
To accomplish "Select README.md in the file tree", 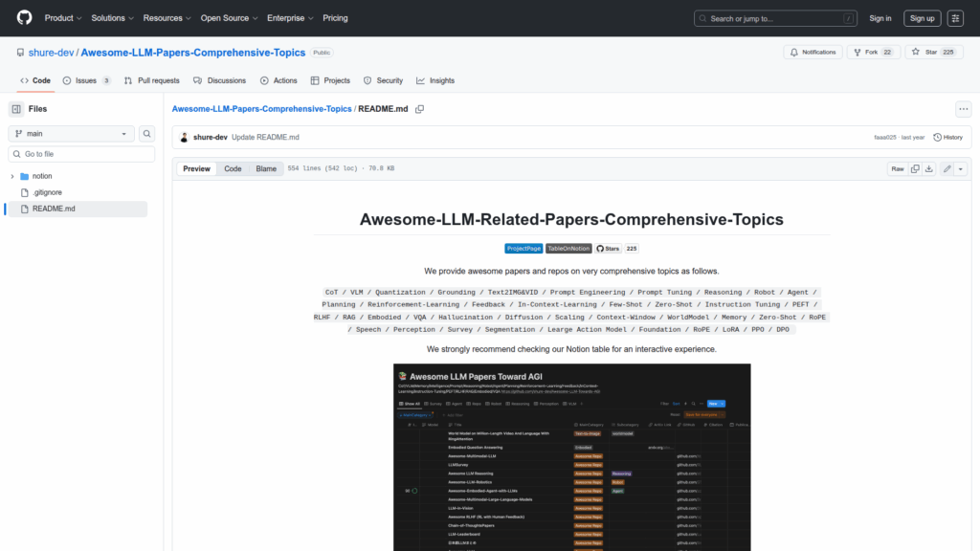I will [77, 209].
